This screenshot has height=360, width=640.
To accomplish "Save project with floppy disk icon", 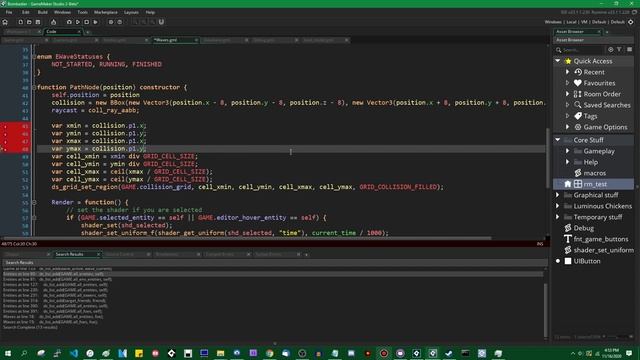I will pyautogui.click(x=38, y=22).
